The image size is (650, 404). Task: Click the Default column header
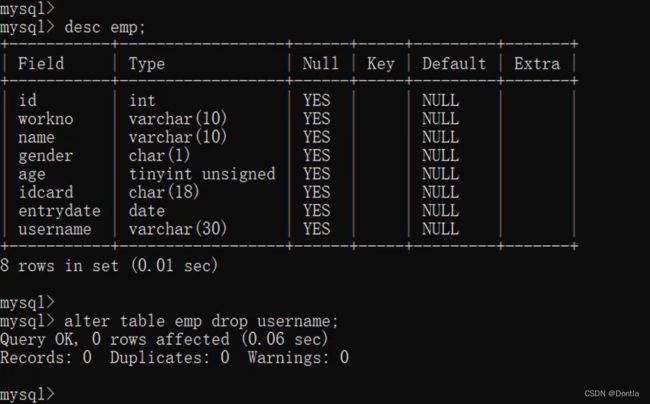click(x=454, y=64)
